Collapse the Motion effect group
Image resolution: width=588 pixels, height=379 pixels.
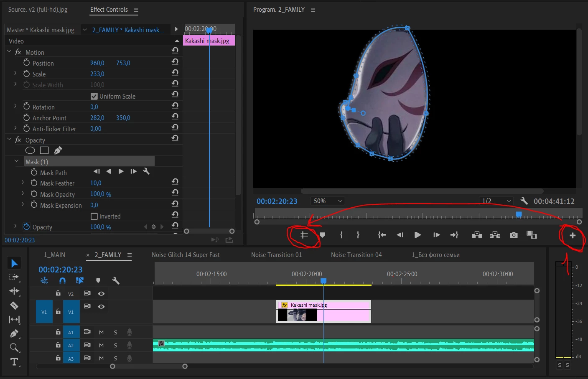click(x=9, y=51)
